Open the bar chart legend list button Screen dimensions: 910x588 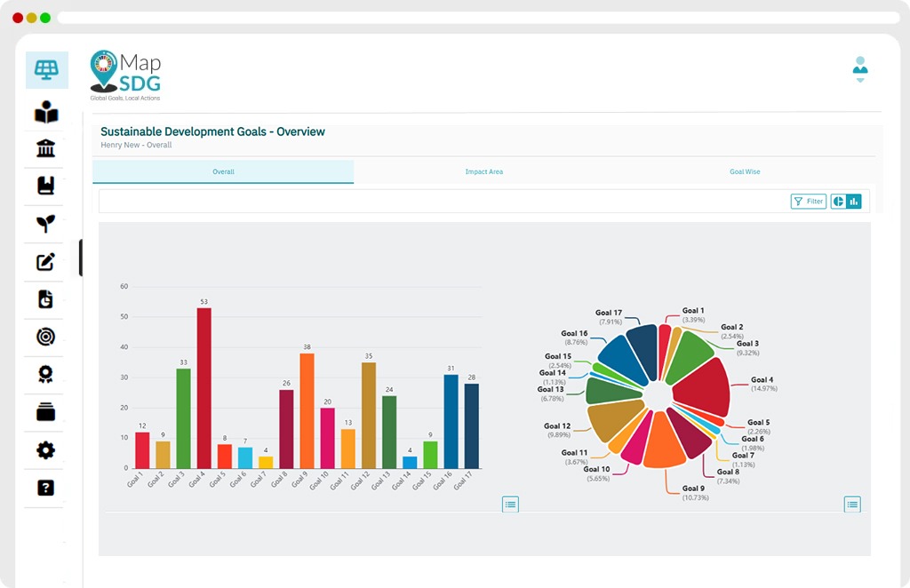[x=510, y=505]
